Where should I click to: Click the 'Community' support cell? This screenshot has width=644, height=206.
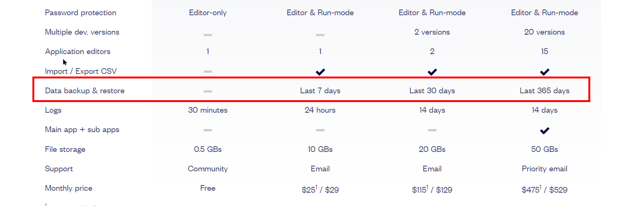pyautogui.click(x=208, y=169)
